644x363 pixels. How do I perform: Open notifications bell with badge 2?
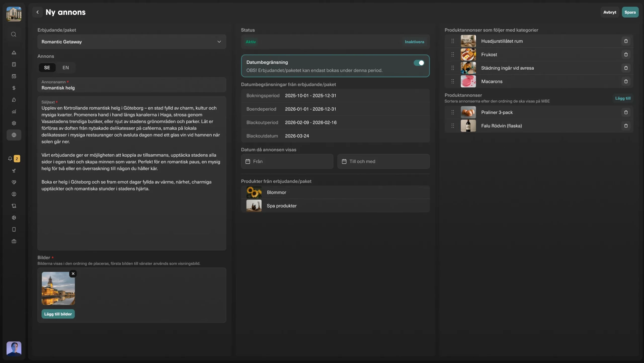pos(10,159)
